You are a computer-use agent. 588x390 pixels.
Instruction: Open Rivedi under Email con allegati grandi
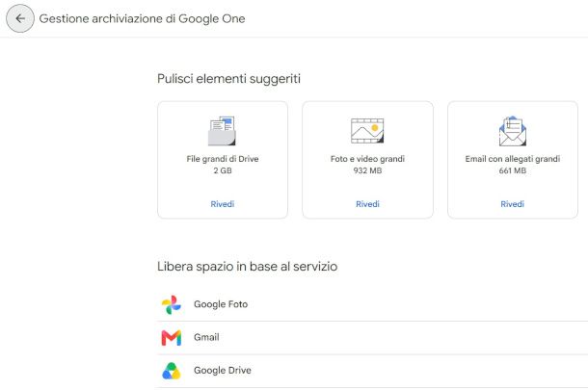512,204
